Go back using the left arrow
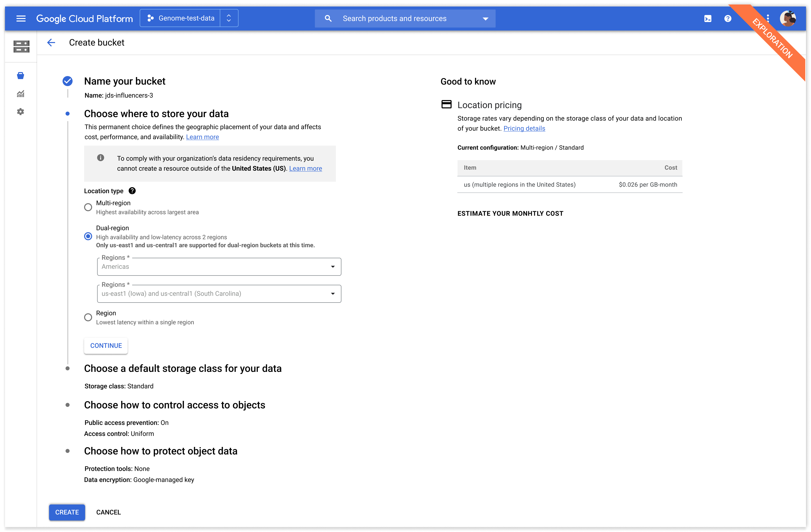Viewport: 811px width, 532px height. pyautogui.click(x=51, y=43)
